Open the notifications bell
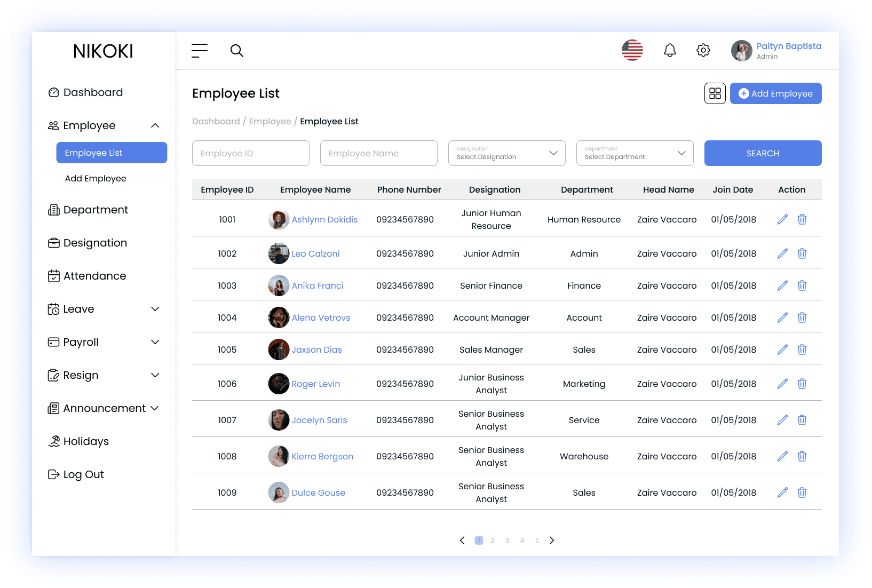 (670, 51)
